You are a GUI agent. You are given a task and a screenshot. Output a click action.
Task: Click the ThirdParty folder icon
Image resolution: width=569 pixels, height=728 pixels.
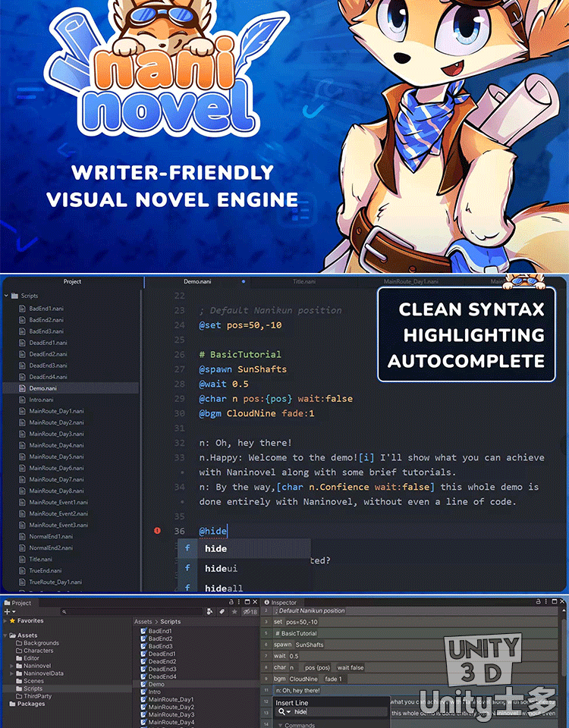click(19, 696)
